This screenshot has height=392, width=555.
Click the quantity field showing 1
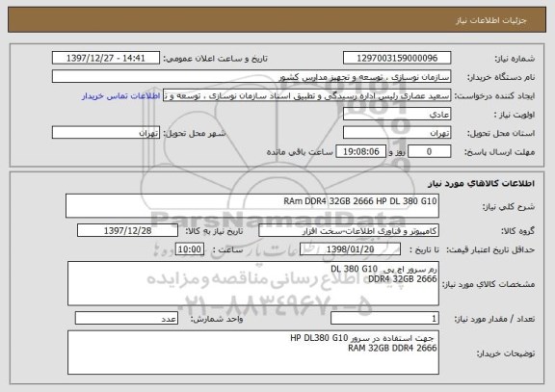(384, 319)
